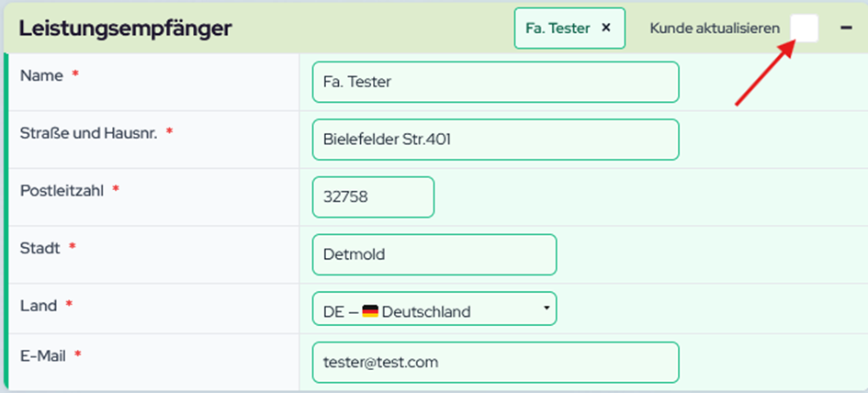This screenshot has height=393, width=868.
Task: Click the Stadt label
Action: [x=39, y=248]
